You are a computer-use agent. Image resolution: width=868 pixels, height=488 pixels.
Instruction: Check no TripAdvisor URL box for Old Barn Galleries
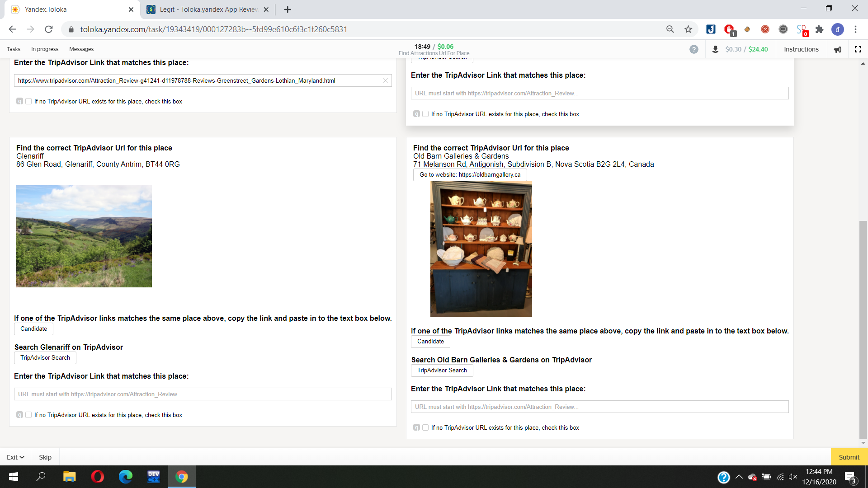click(425, 427)
